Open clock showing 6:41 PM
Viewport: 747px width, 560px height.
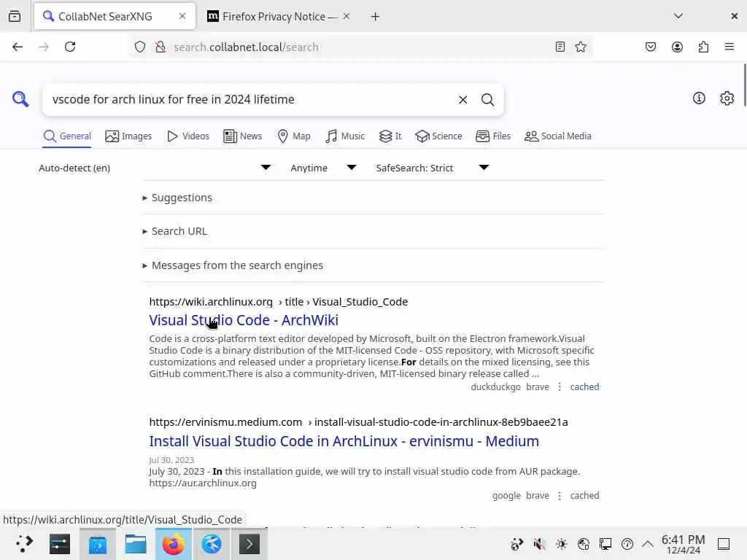(683, 544)
